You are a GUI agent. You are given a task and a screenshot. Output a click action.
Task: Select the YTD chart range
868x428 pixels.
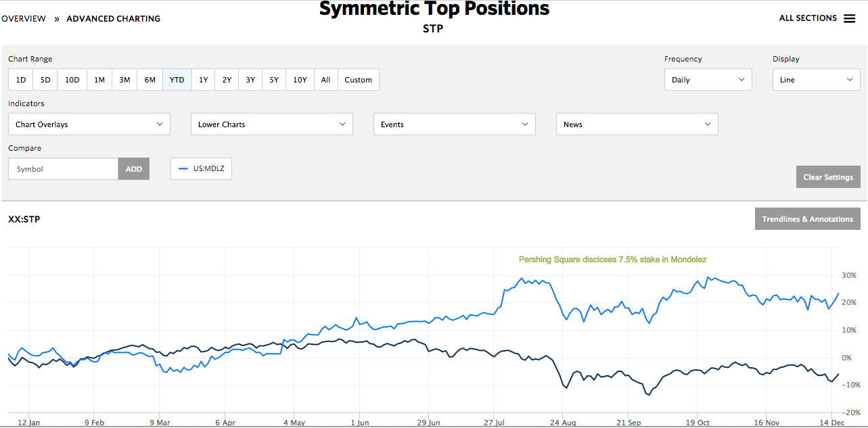pyautogui.click(x=177, y=80)
